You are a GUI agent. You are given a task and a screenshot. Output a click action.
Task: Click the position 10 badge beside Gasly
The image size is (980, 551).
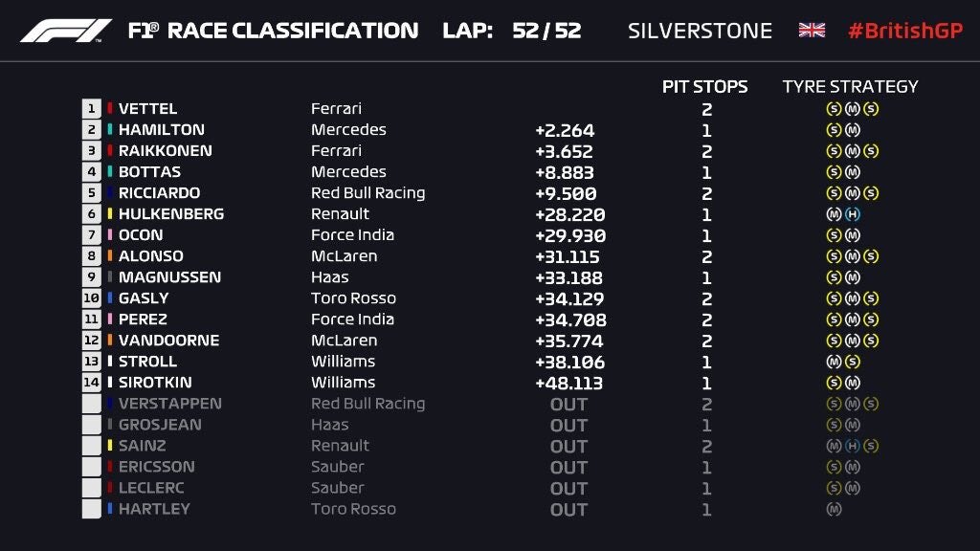92,298
